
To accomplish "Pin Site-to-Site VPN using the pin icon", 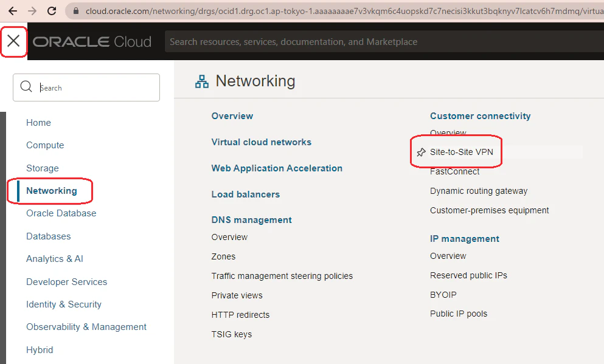I will pos(421,153).
